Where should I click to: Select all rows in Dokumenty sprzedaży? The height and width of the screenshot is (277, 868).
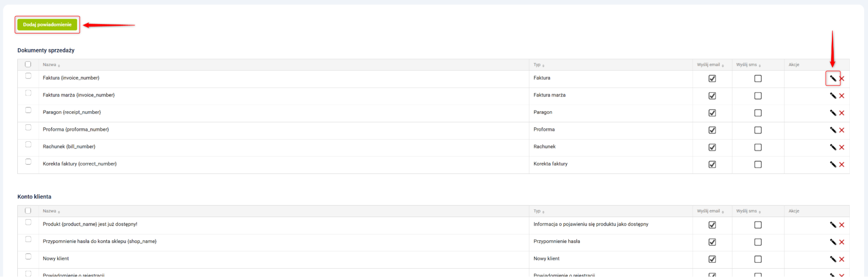28,64
